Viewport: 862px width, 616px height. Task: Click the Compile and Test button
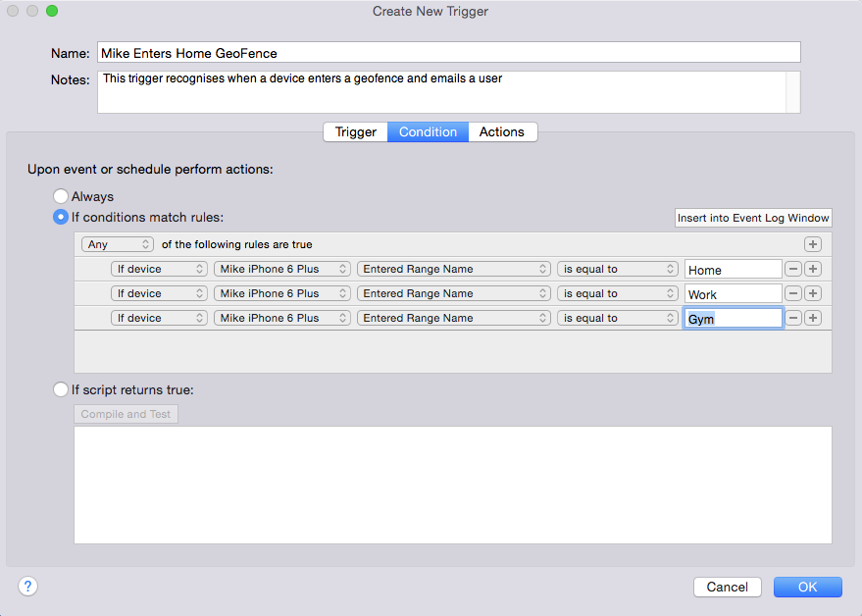point(126,414)
